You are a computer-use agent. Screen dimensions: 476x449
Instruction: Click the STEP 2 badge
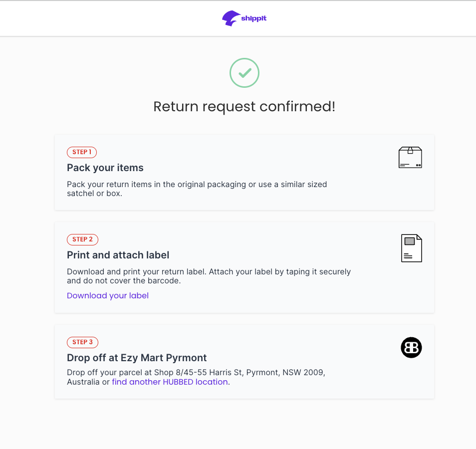pos(82,239)
